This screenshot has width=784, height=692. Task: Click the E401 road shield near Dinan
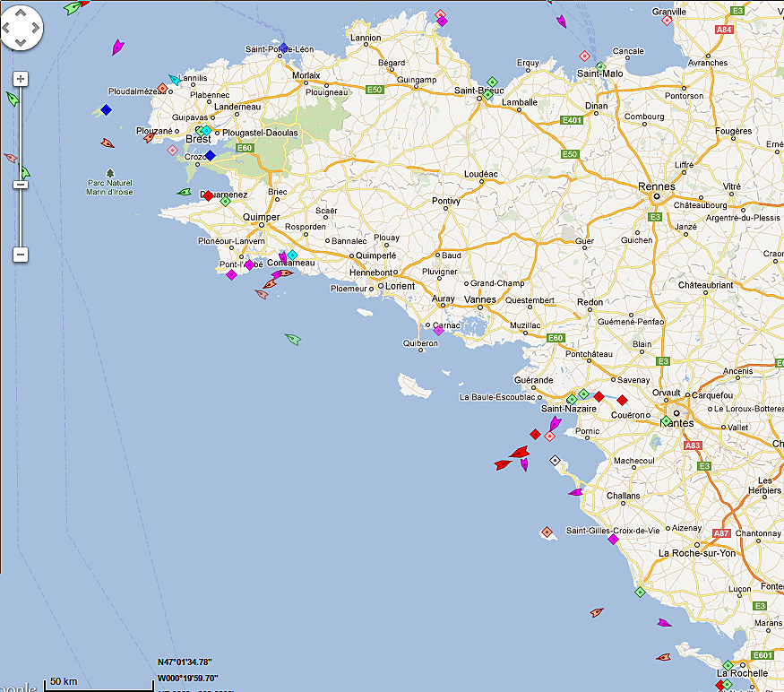[x=572, y=120]
